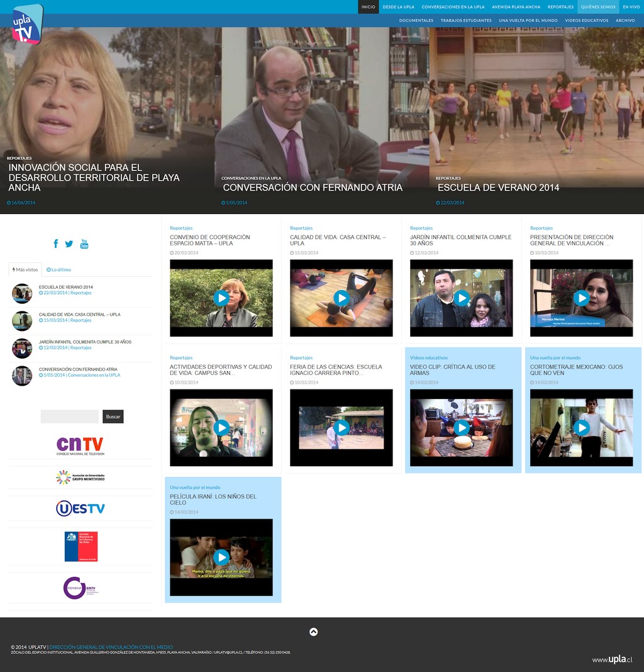Click the Upla TV logo

coord(28,25)
